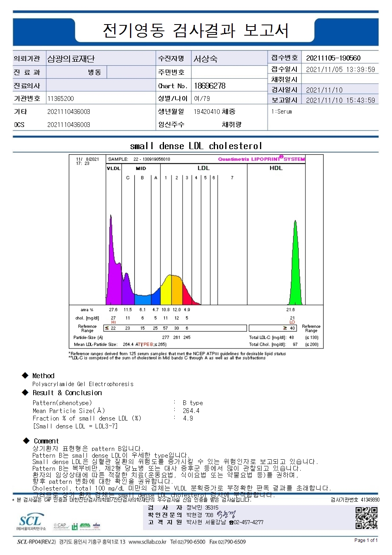Image resolution: width=392 pixels, height=555 pixels.
Task: Click the Tel 02)790-6500 number
Action: (187, 542)
